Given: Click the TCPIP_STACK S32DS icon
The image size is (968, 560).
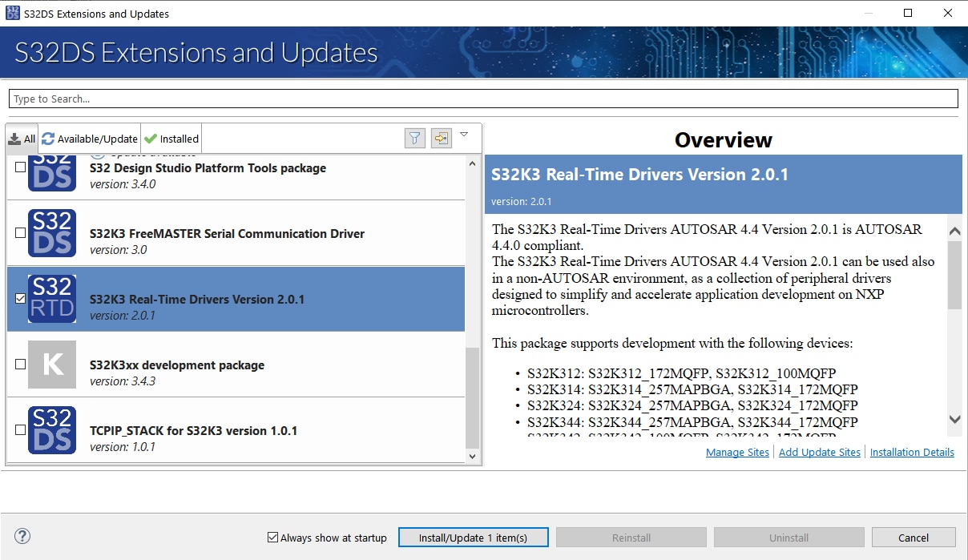Looking at the screenshot, I should [x=52, y=430].
